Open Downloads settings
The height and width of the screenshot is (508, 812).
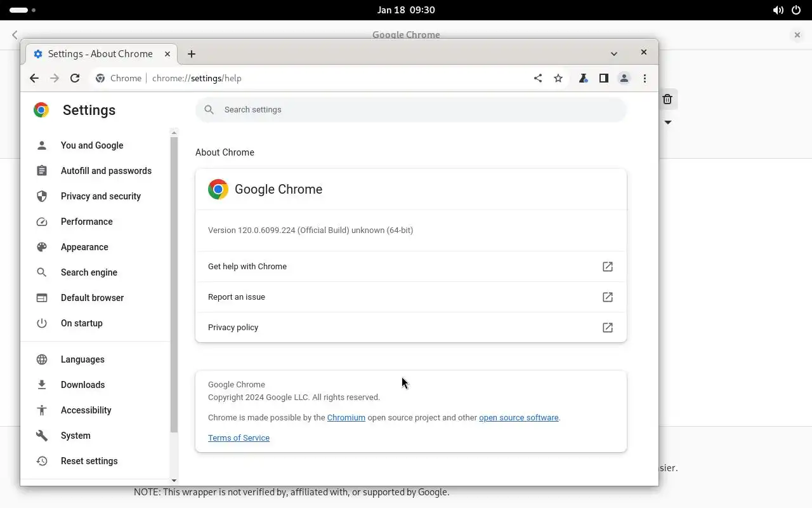click(82, 385)
